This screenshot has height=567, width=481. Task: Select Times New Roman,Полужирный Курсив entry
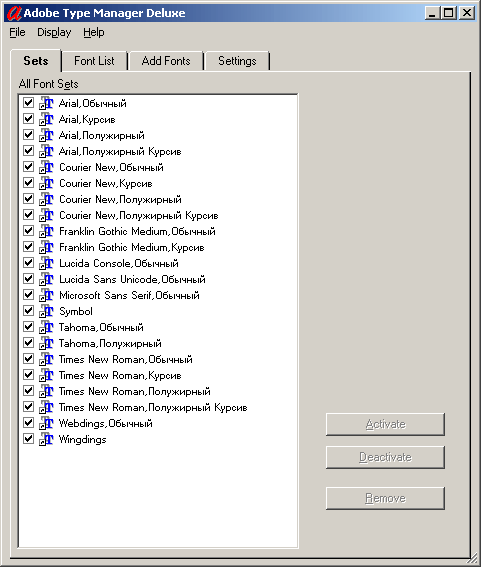tap(153, 408)
